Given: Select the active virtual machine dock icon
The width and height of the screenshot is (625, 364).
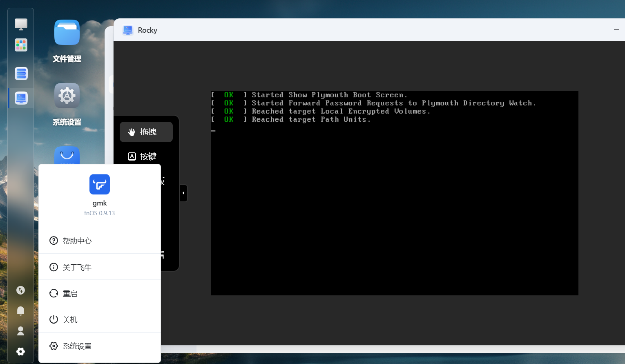Looking at the screenshot, I should pos(21,98).
